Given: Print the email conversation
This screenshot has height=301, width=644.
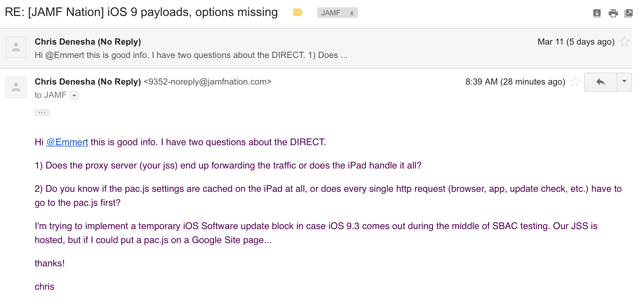Looking at the screenshot, I should point(613,13).
